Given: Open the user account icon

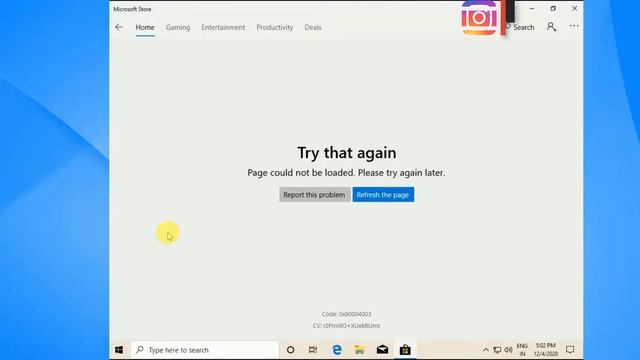Looking at the screenshot, I should 551,27.
